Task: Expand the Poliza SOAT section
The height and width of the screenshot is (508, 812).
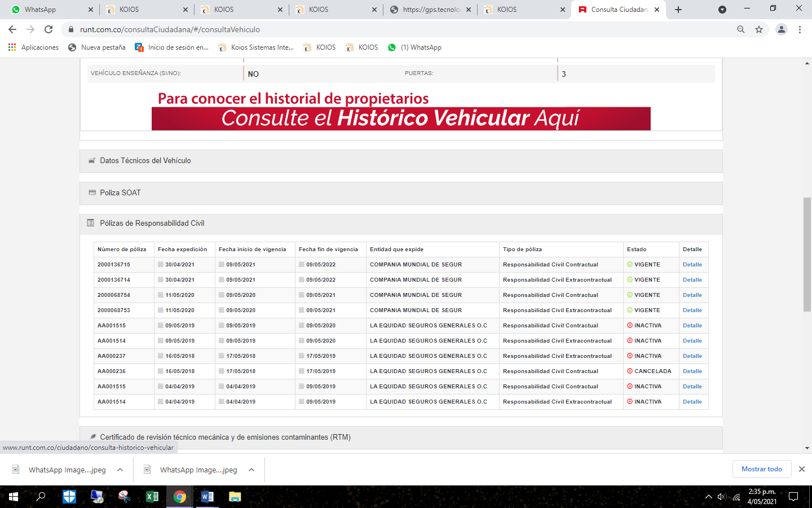Action: [x=120, y=193]
